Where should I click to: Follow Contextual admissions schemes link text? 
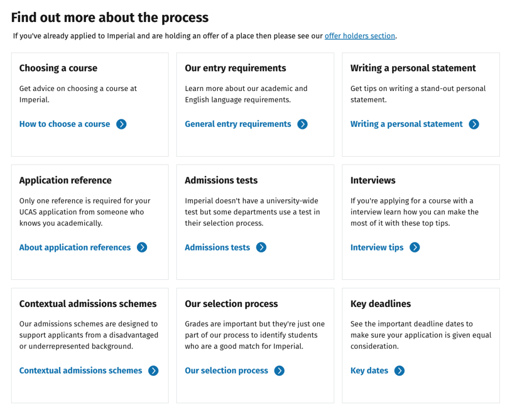pos(80,371)
